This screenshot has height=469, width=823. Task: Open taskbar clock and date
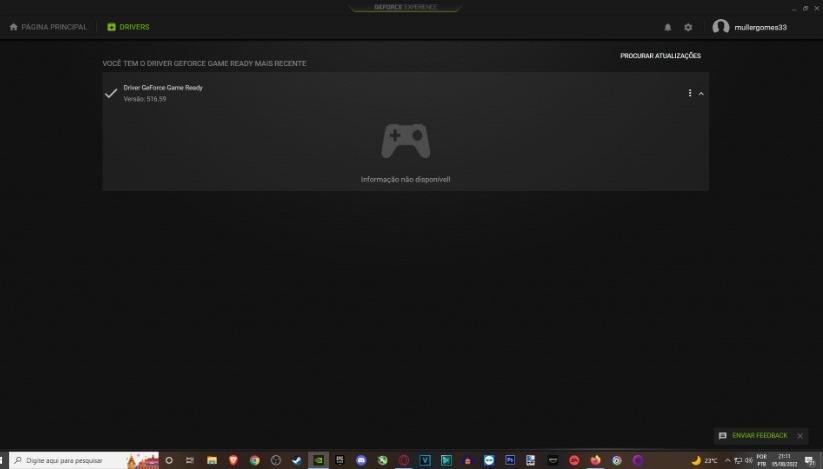tap(784, 460)
